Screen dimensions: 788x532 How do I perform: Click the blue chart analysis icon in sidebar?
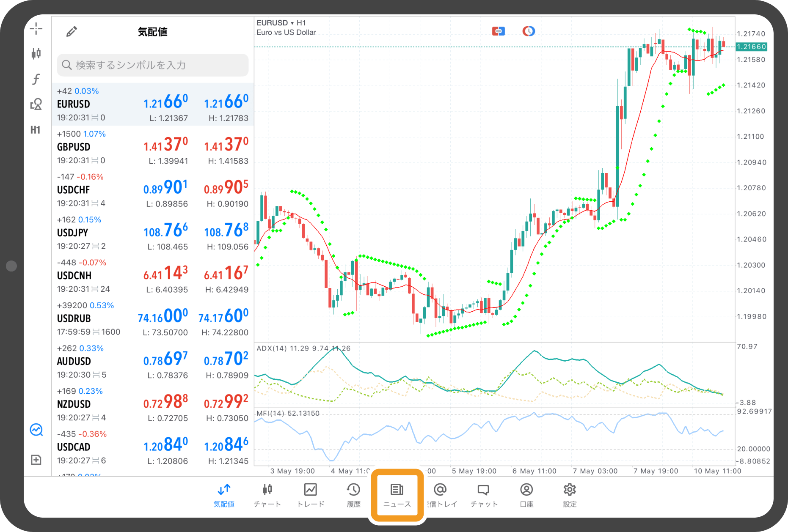tap(36, 430)
